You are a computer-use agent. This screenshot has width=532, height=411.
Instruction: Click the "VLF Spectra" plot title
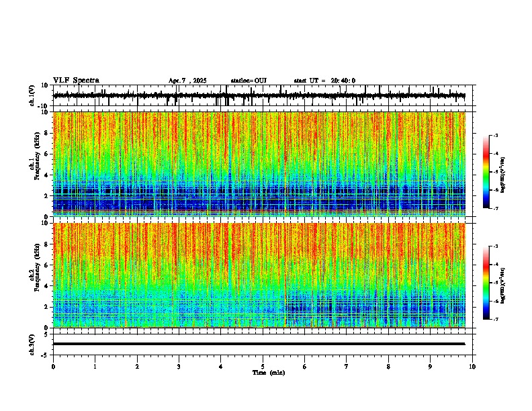pyautogui.click(x=76, y=81)
